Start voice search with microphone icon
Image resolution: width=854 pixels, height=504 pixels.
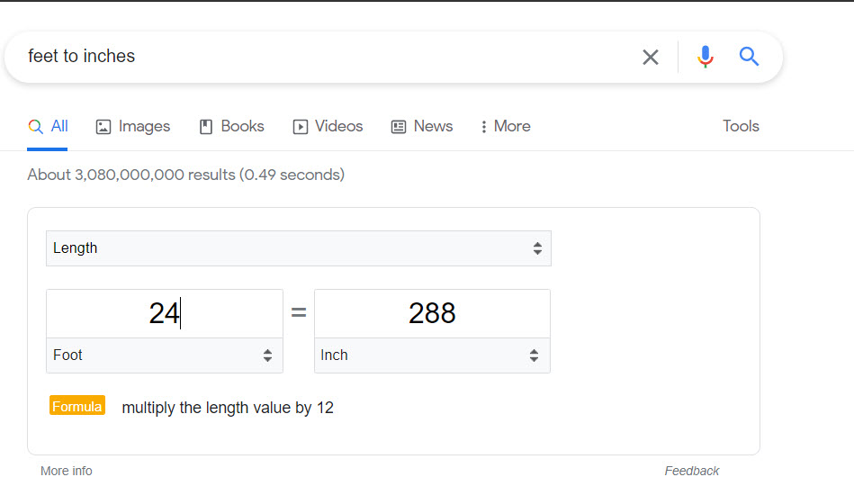[x=706, y=56]
